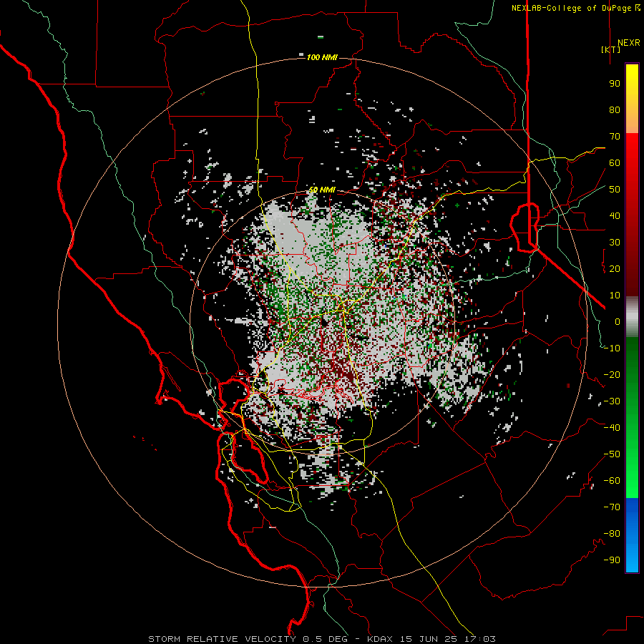Click the 20 value on velocity scale
The width and height of the screenshot is (644, 644).
pos(615,269)
